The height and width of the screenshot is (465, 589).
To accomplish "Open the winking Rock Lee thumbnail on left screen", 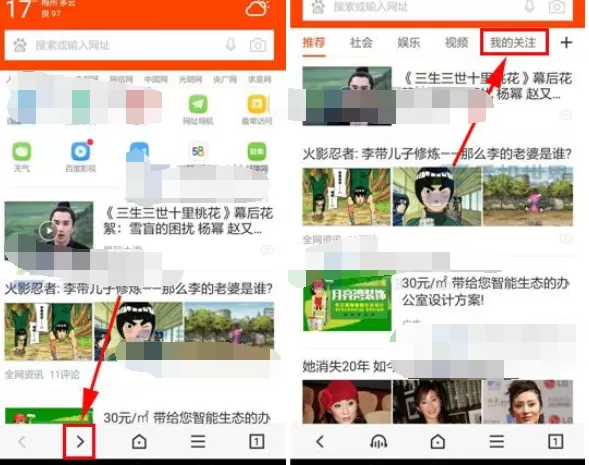I will [x=138, y=332].
